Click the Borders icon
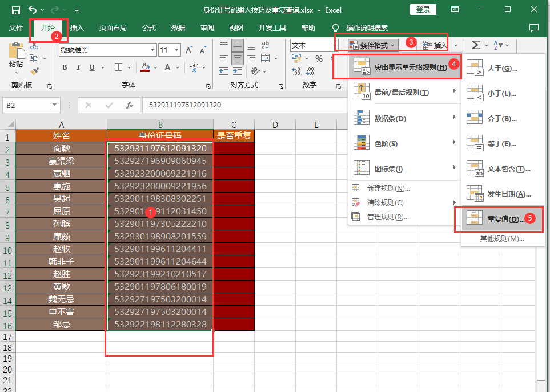 119,67
